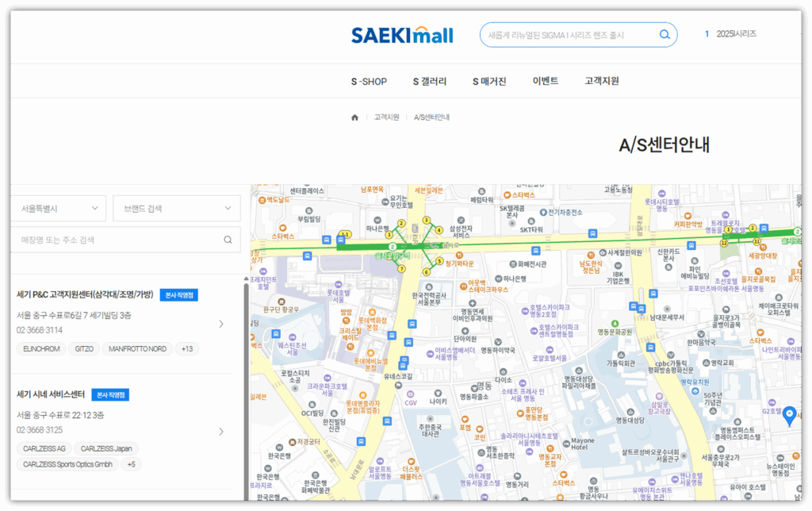The width and height of the screenshot is (812, 511).
Task: Select the CARLZEISS Japan tag
Action: click(x=105, y=448)
